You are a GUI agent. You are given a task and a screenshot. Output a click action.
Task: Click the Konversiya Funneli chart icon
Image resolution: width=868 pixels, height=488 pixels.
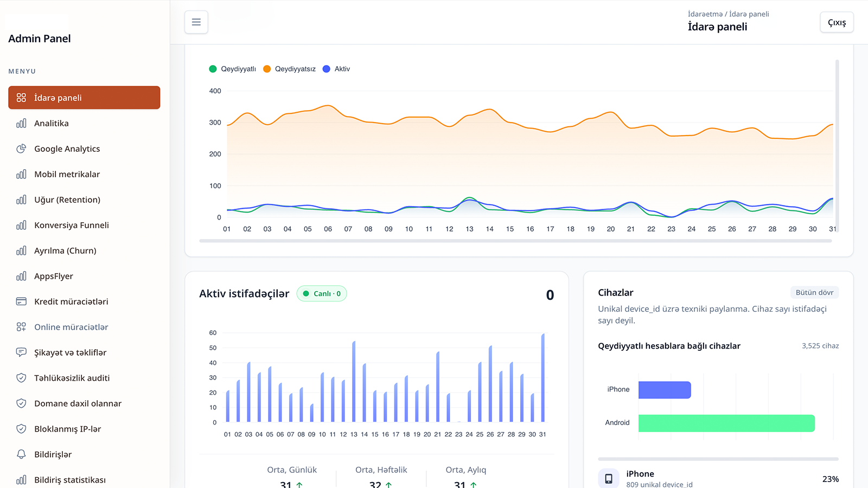pos(21,225)
